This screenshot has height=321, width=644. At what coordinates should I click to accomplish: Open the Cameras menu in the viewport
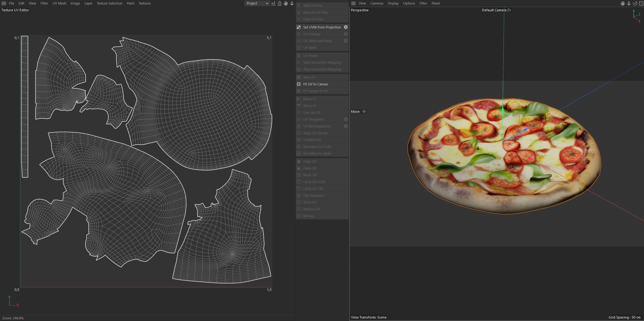click(x=377, y=3)
